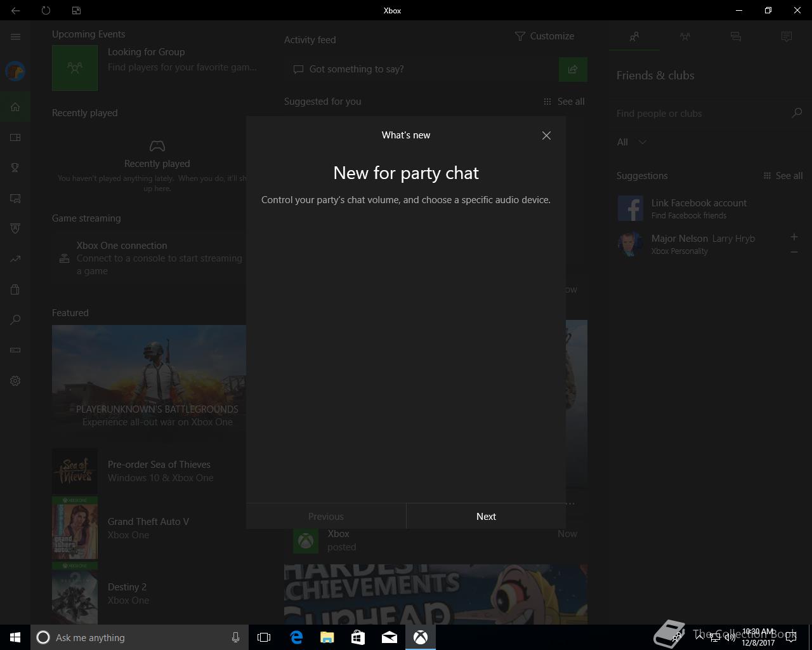Image resolution: width=812 pixels, height=650 pixels.
Task: Add Major Nelson with plus icon
Action: point(794,237)
